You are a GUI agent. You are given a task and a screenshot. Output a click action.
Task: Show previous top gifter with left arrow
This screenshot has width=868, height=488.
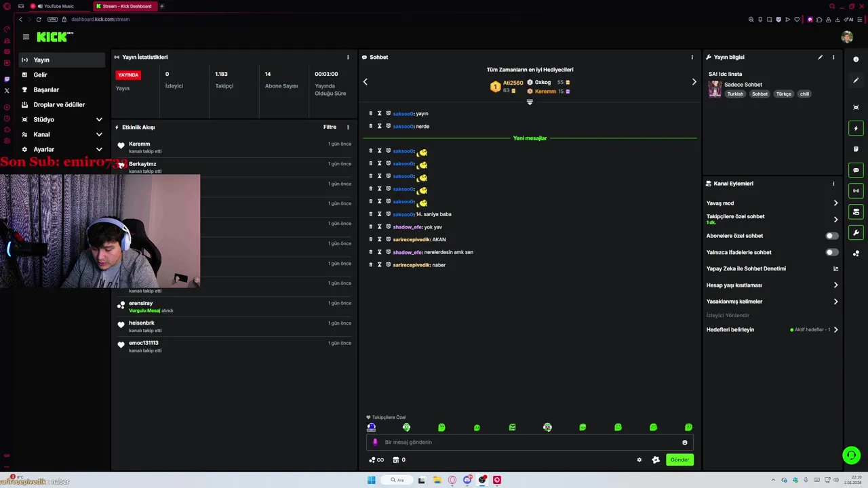[365, 82]
